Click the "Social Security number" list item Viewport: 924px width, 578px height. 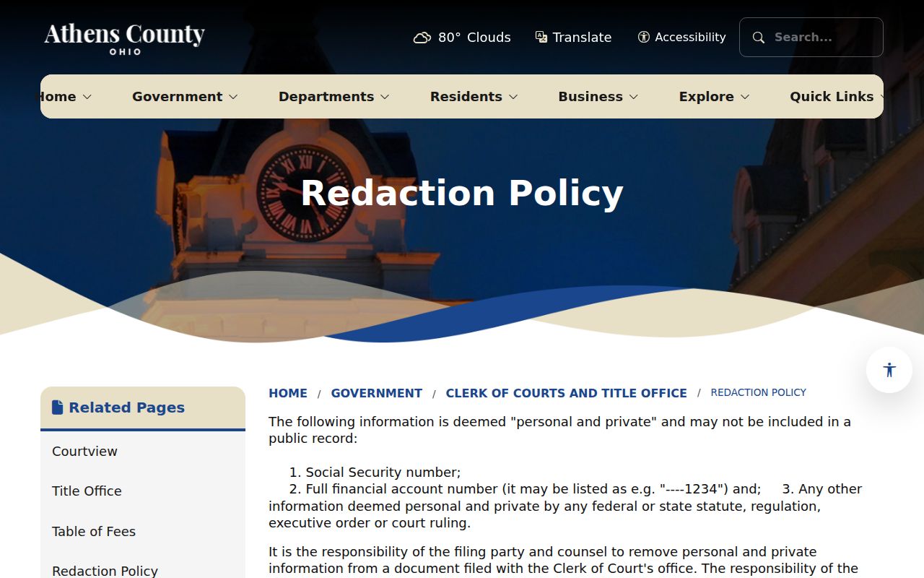coord(383,473)
